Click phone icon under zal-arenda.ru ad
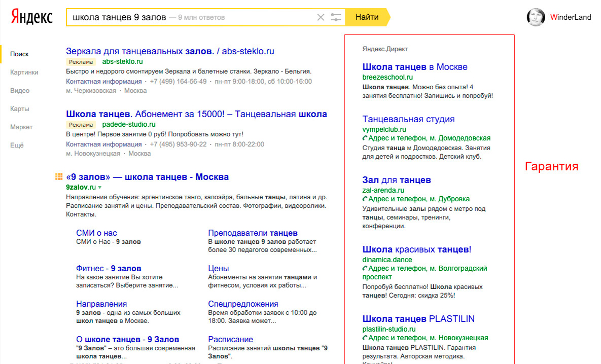This screenshot has height=364, width=601. click(365, 199)
